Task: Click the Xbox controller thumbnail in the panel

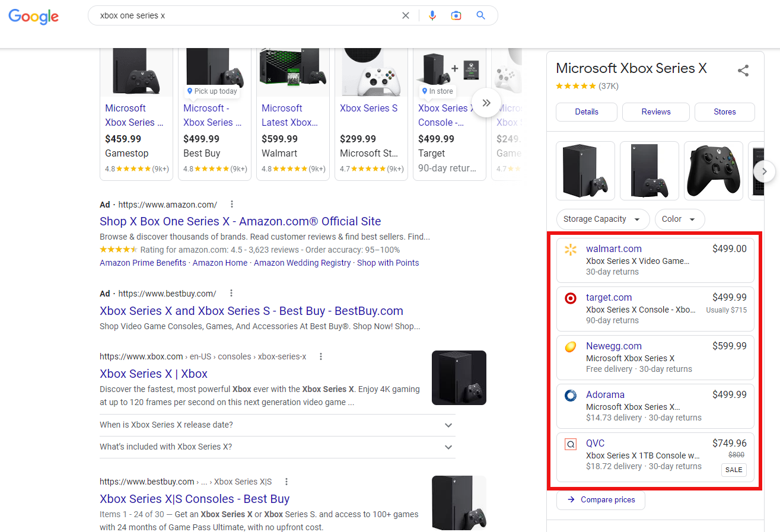Action: [713, 171]
